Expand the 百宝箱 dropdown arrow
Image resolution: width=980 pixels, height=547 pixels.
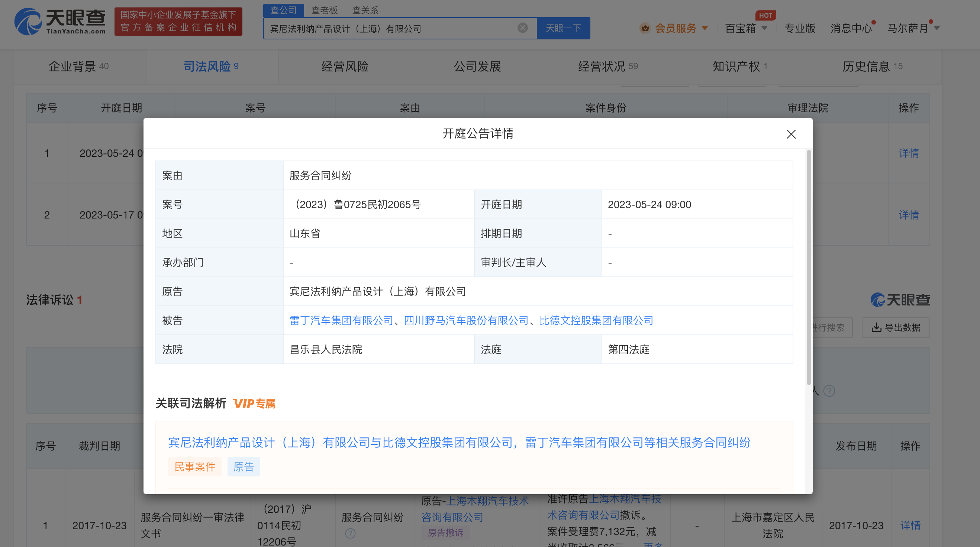click(764, 28)
